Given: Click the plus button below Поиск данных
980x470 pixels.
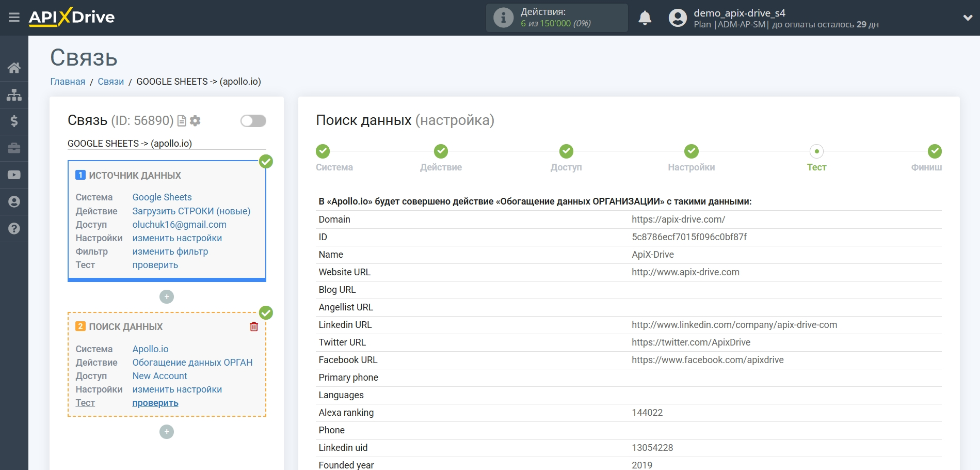Looking at the screenshot, I should [x=166, y=431].
